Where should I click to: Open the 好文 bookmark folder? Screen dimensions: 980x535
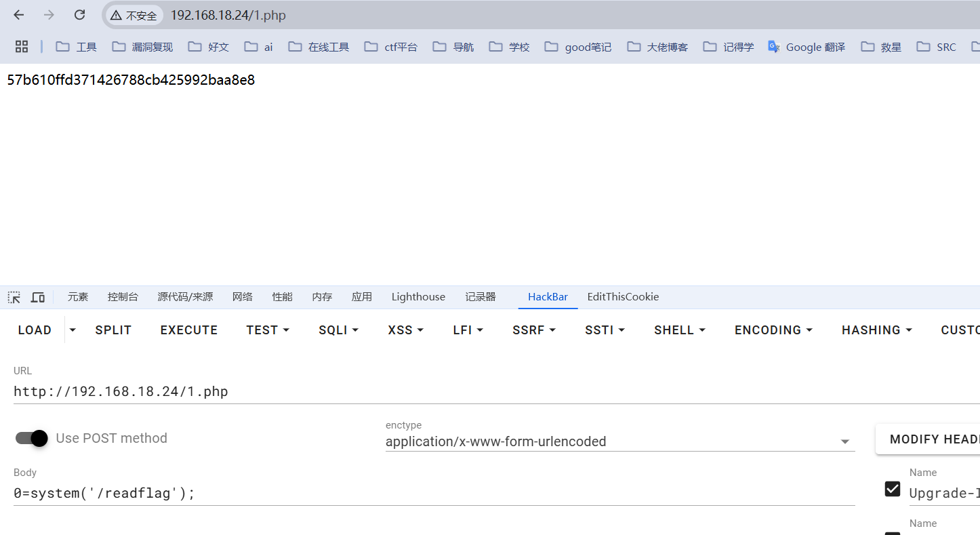point(209,47)
